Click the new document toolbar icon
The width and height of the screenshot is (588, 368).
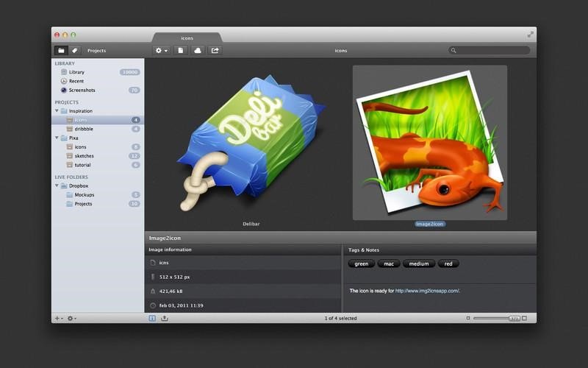(180, 50)
